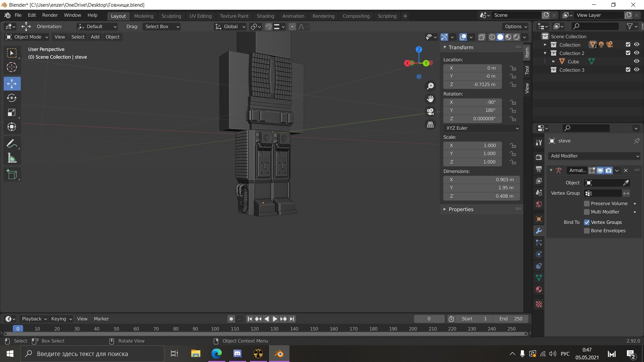Open Object properties tab
This screenshot has width=644, height=362.
pyautogui.click(x=539, y=219)
